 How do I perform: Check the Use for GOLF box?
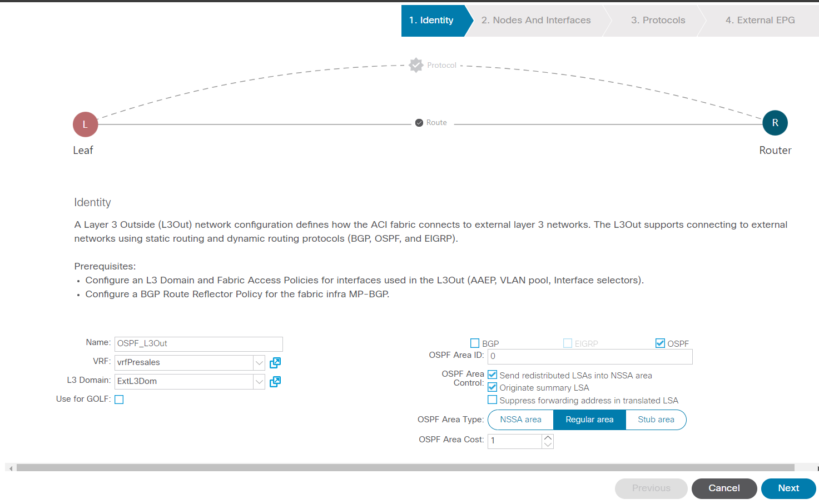tap(119, 400)
